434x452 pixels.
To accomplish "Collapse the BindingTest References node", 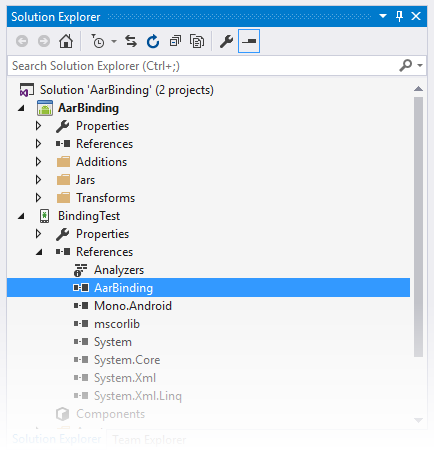I will point(39,252).
